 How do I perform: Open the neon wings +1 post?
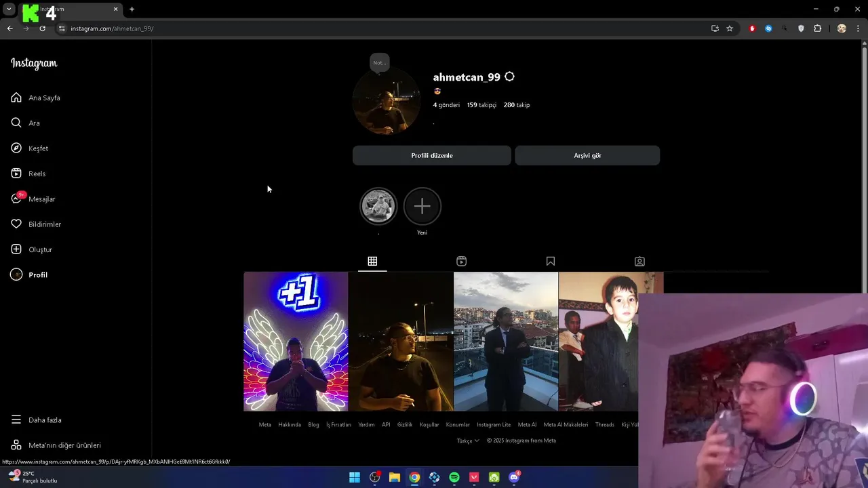click(x=296, y=342)
